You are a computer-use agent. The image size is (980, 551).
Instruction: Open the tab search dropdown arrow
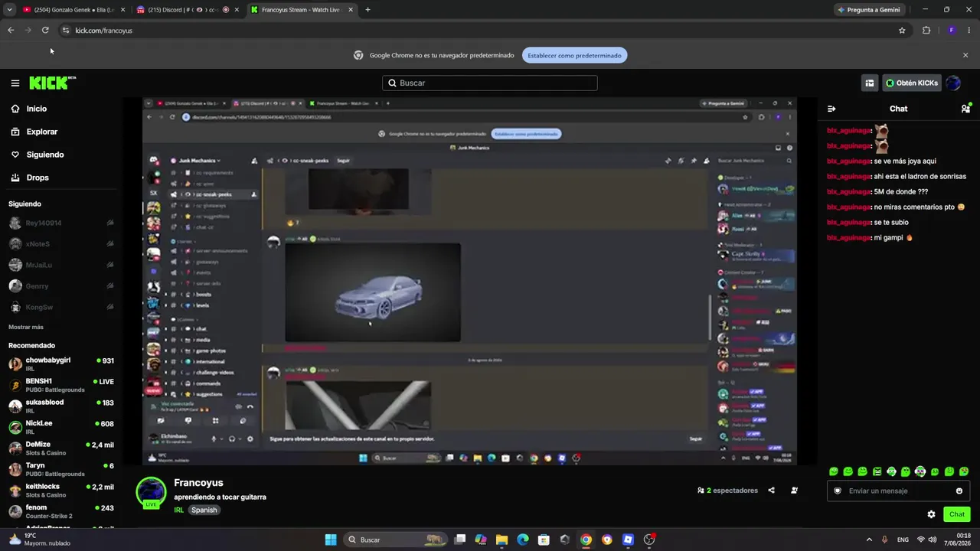click(9, 10)
